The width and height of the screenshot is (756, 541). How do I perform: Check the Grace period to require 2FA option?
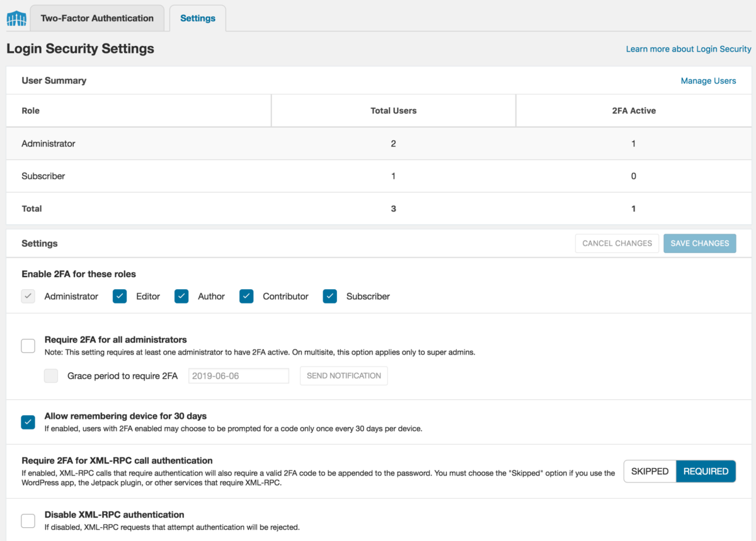(x=50, y=375)
